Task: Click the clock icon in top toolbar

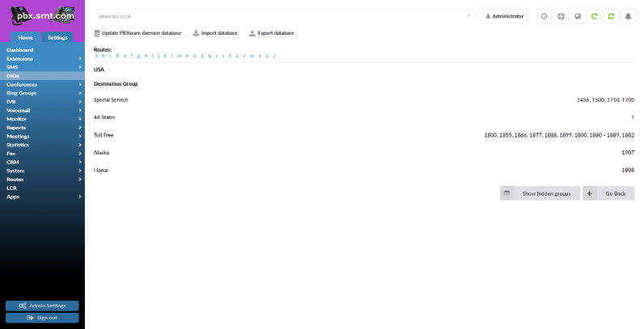Action: [x=544, y=16]
